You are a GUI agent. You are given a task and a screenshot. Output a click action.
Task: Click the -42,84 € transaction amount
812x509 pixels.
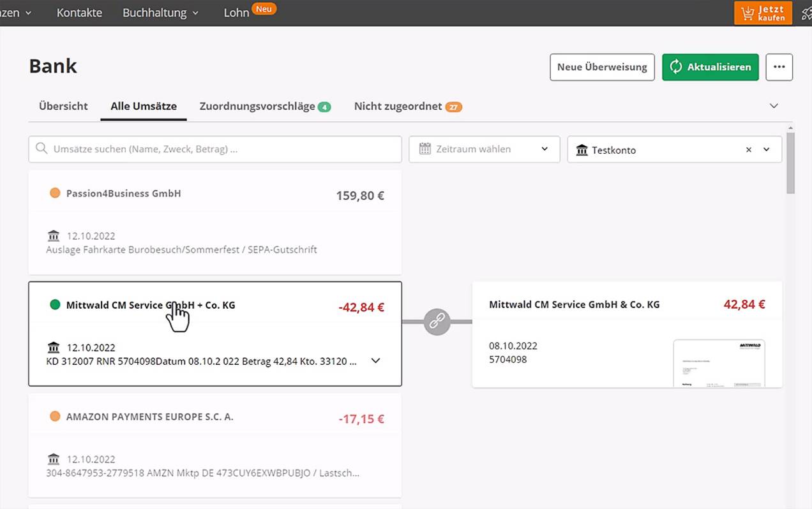click(361, 307)
